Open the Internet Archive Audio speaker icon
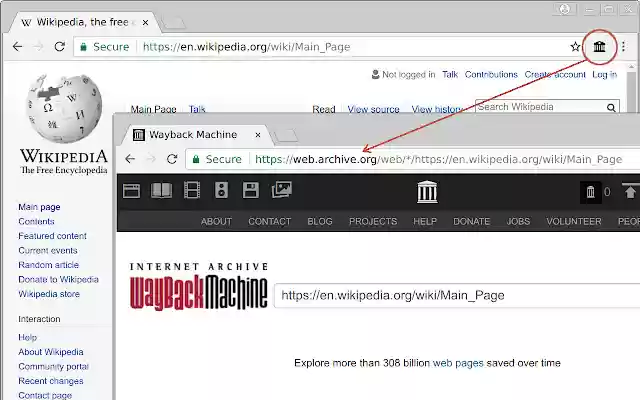The image size is (640, 400). click(x=221, y=190)
